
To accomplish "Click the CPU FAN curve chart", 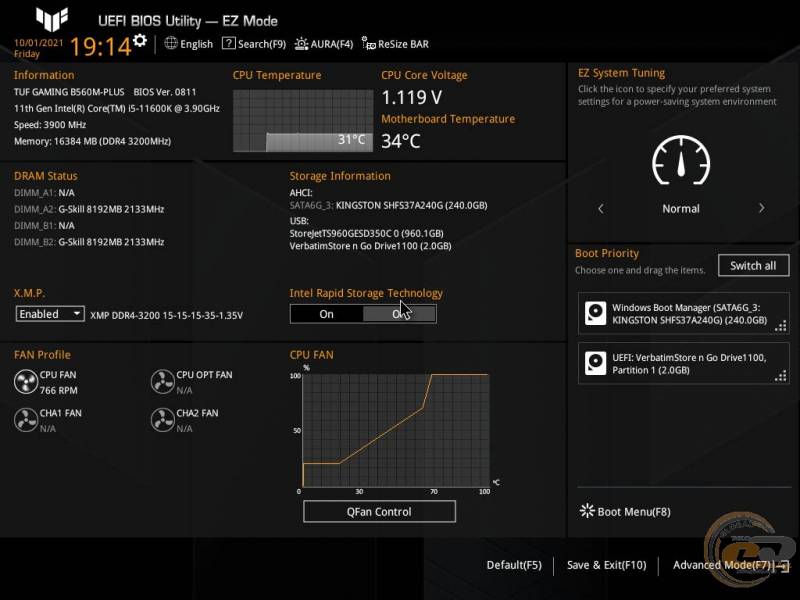I will click(396, 430).
